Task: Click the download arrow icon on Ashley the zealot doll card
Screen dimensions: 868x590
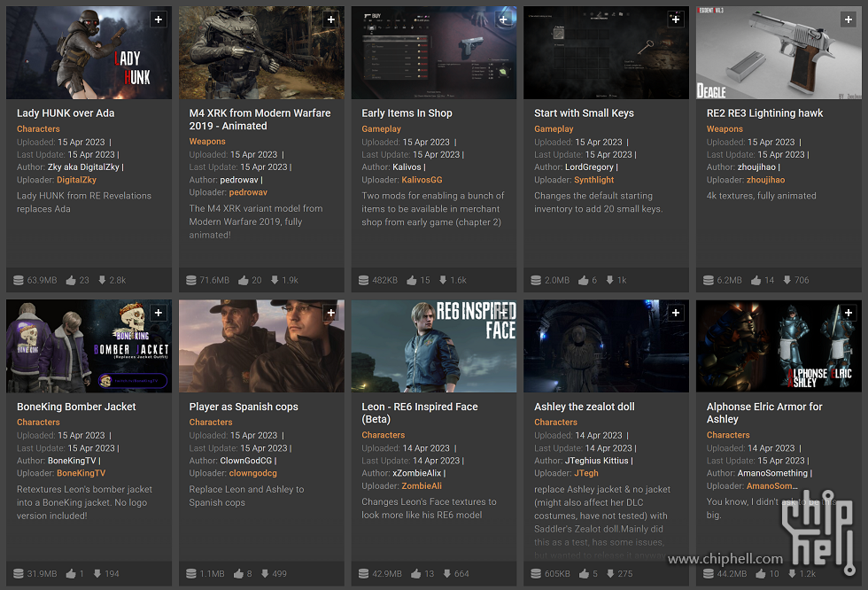Action: click(610, 573)
